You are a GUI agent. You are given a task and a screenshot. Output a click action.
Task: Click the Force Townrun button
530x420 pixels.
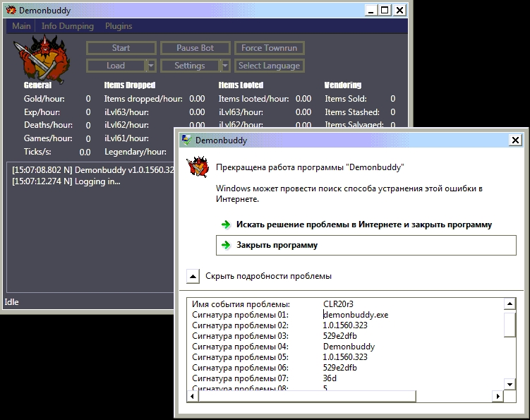point(270,48)
